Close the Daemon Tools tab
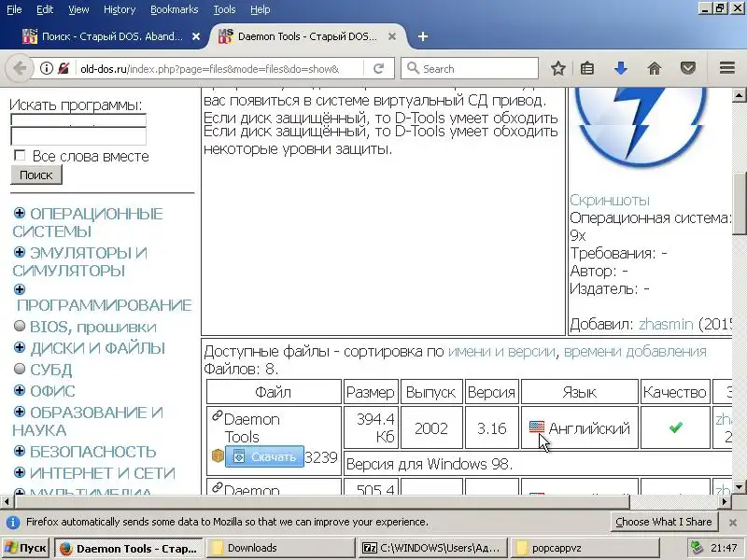The height and width of the screenshot is (560, 747). click(391, 36)
